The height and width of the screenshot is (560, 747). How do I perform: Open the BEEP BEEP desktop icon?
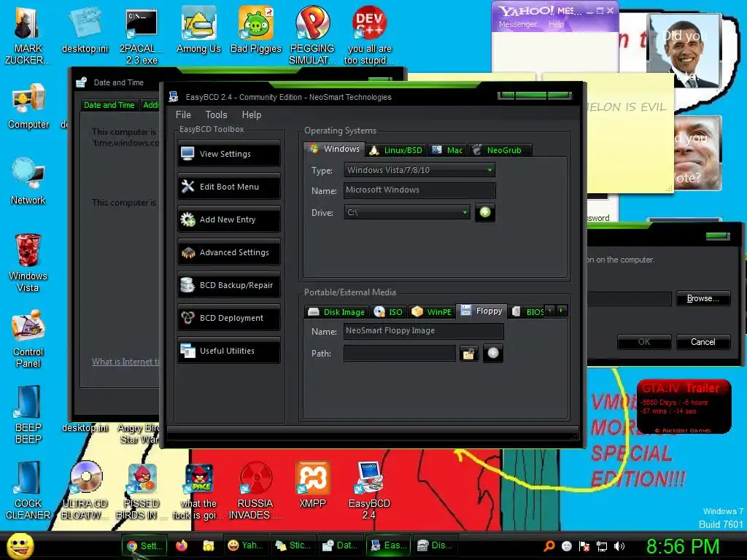28,415
